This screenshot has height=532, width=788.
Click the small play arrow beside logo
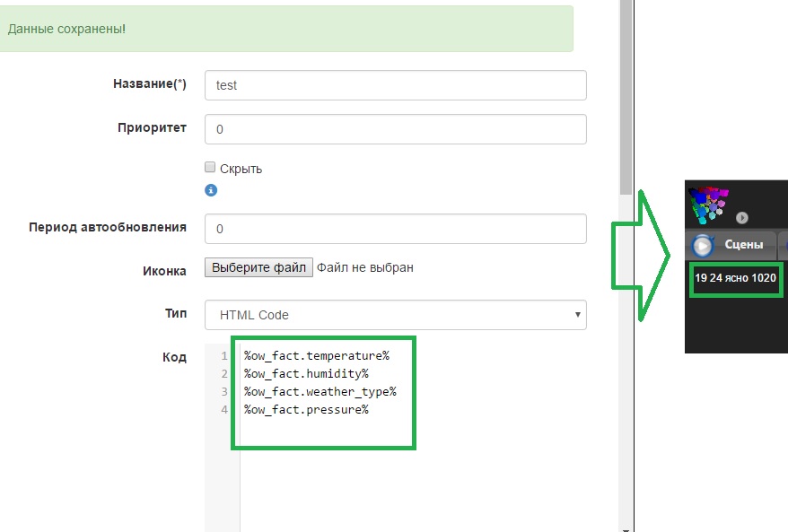coord(741,217)
